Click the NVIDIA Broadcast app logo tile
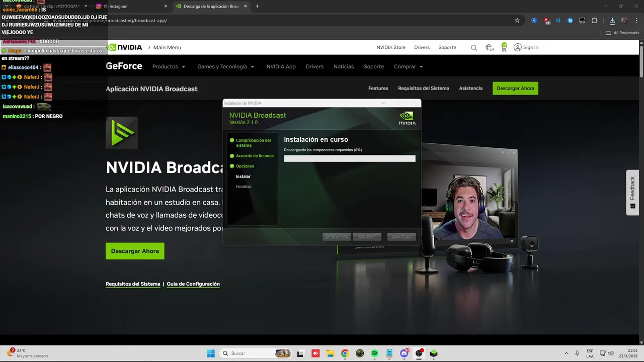Screen dimensions: 644x362 click(x=122, y=133)
